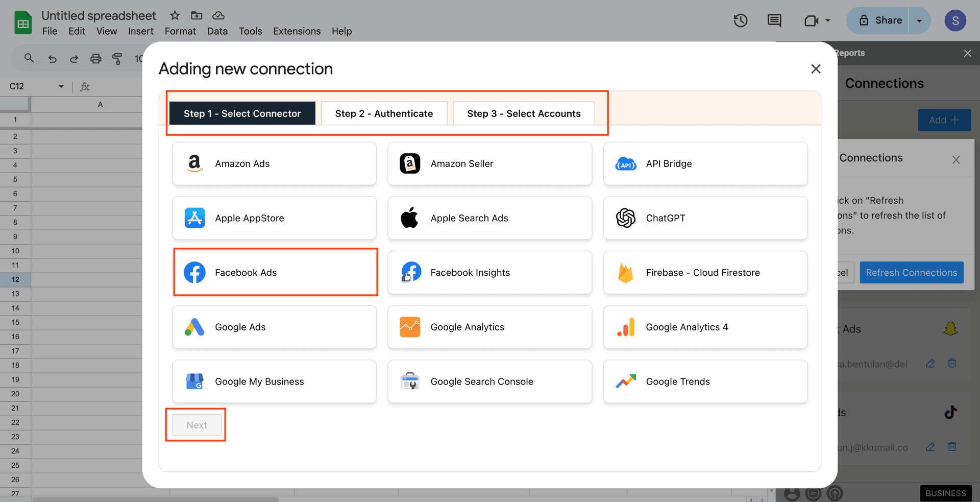980x502 pixels.
Task: Click the Undo toolbar icon
Action: 52,59
